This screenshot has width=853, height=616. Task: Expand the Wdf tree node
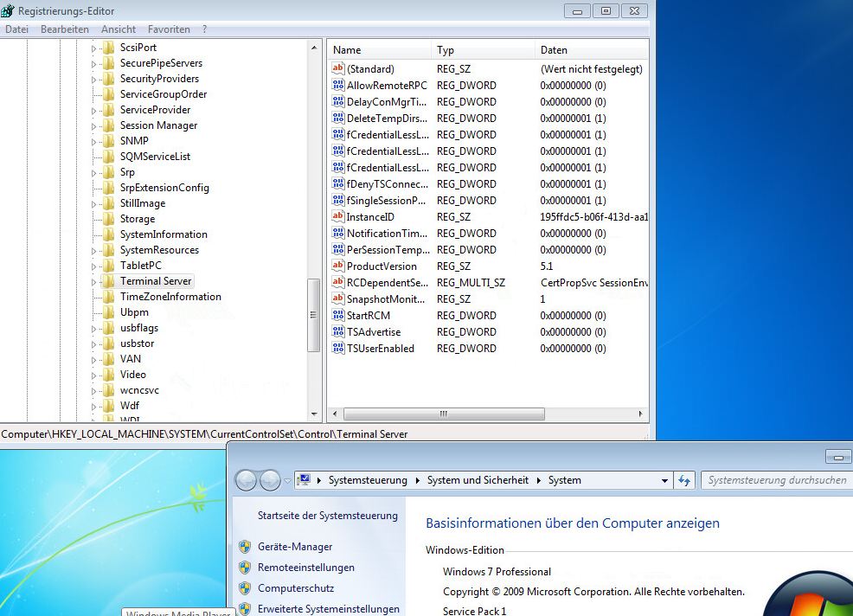pyautogui.click(x=93, y=407)
